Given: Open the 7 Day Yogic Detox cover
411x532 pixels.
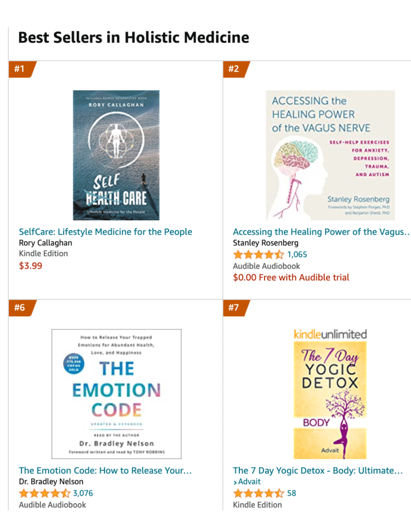Looking at the screenshot, I should (330, 400).
